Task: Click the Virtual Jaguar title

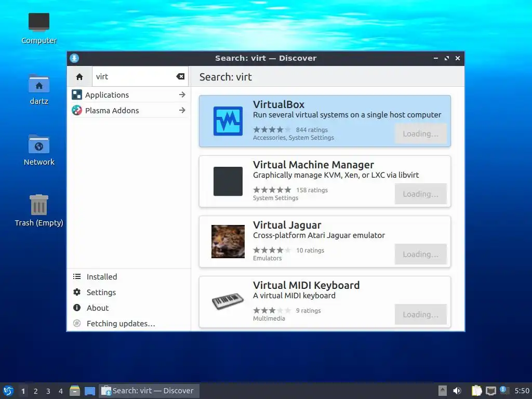Action: click(287, 225)
